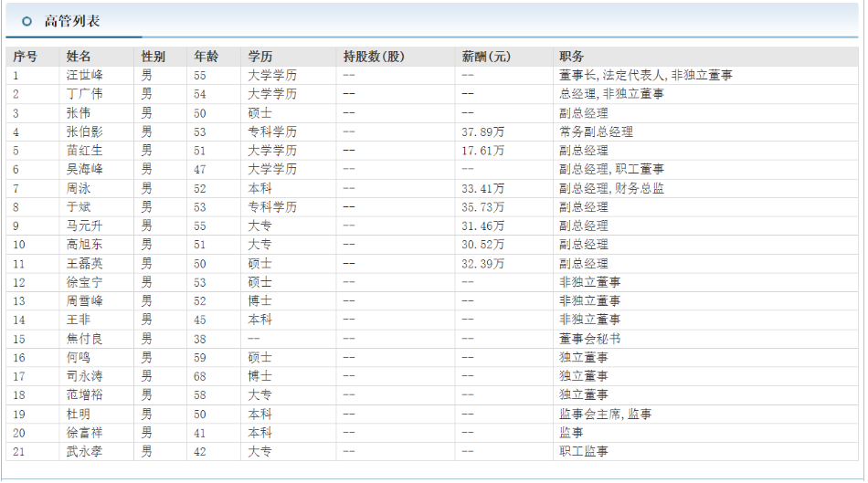This screenshot has height=483, width=868.
Task: Click the salary value 31.46万
Action: click(x=483, y=226)
